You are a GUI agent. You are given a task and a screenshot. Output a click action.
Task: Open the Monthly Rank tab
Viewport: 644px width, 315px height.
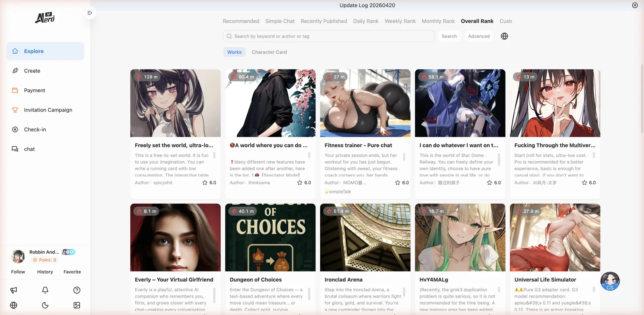(438, 21)
